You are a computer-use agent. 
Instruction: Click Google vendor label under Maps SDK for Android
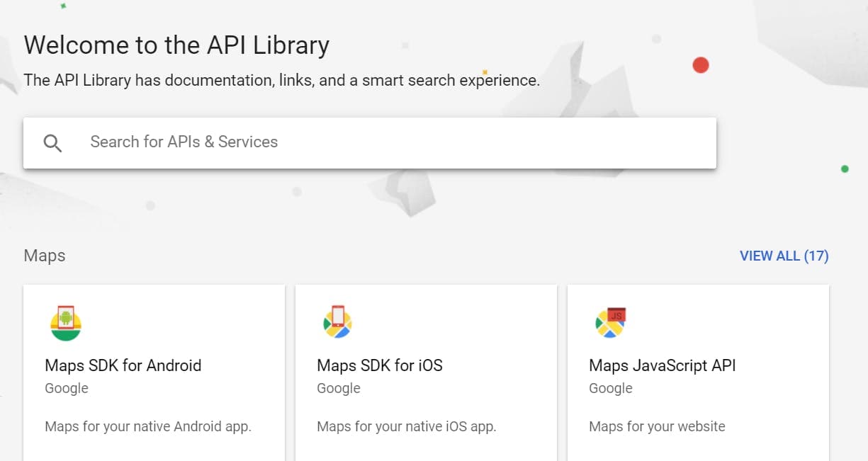(67, 388)
